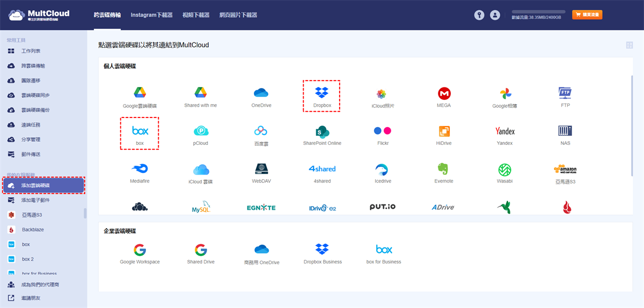644x308 pixels.
Task: Toggle the list view layout icon
Action: 629,46
